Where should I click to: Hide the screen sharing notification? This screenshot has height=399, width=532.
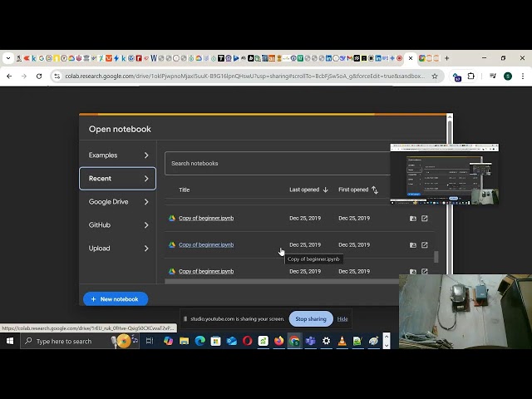(342, 319)
